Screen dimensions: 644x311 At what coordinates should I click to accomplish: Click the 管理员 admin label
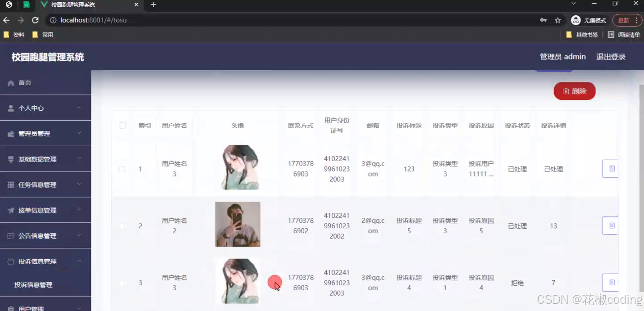click(563, 57)
